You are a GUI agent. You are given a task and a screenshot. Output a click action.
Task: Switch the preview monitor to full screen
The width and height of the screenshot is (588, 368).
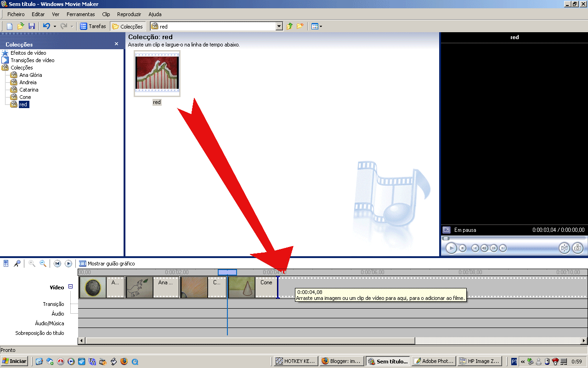(x=447, y=230)
